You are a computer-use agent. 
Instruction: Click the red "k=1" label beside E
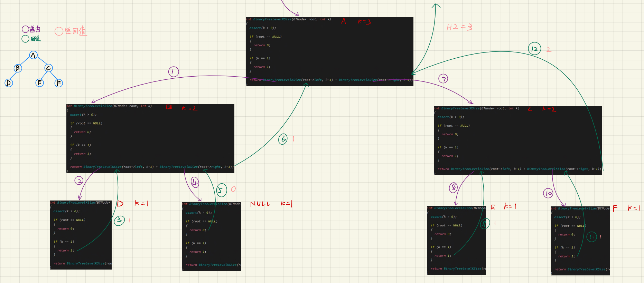tap(510, 206)
